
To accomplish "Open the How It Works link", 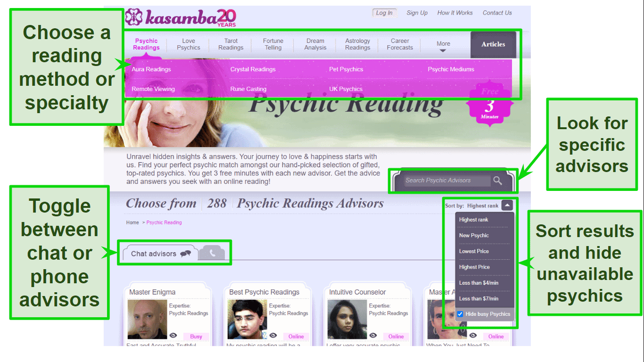I will [455, 13].
